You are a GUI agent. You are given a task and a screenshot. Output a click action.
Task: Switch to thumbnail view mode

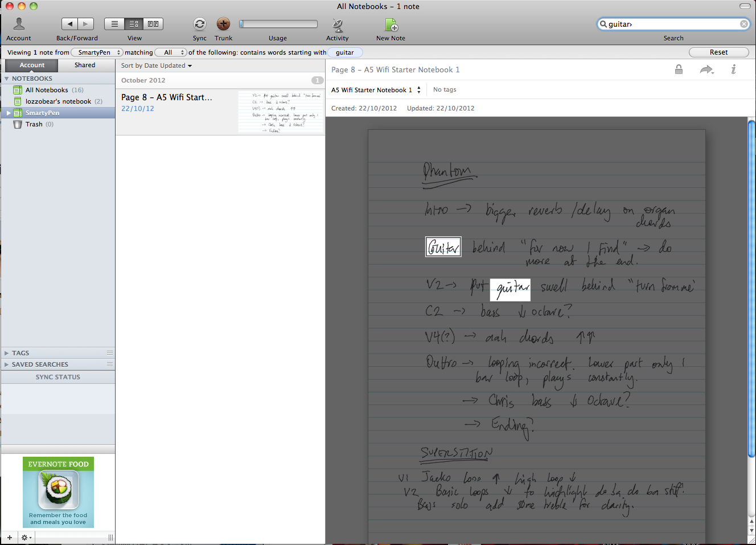(153, 24)
